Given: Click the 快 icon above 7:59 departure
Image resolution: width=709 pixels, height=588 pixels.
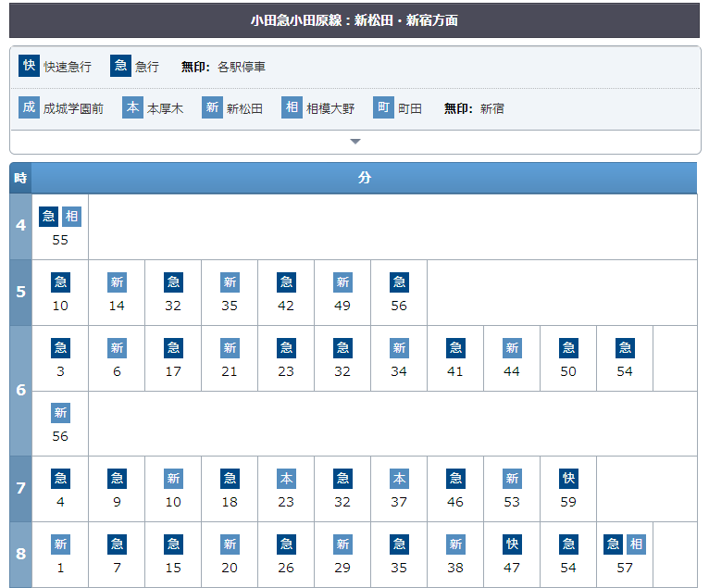Looking at the screenshot, I should coord(568,479).
